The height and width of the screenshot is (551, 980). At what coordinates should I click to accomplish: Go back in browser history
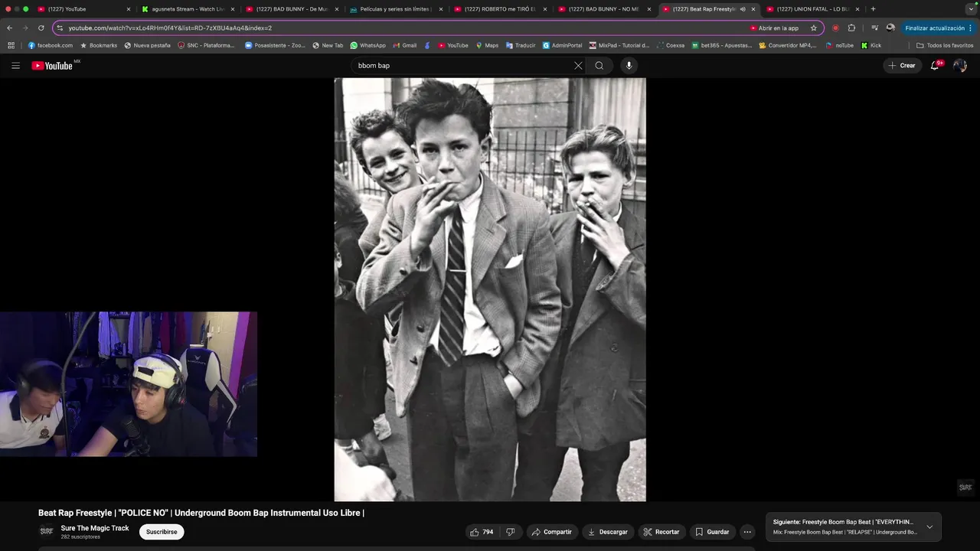click(x=9, y=28)
